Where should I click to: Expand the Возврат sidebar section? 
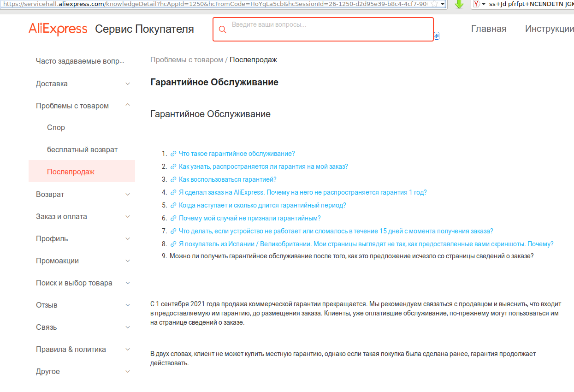coord(128,194)
